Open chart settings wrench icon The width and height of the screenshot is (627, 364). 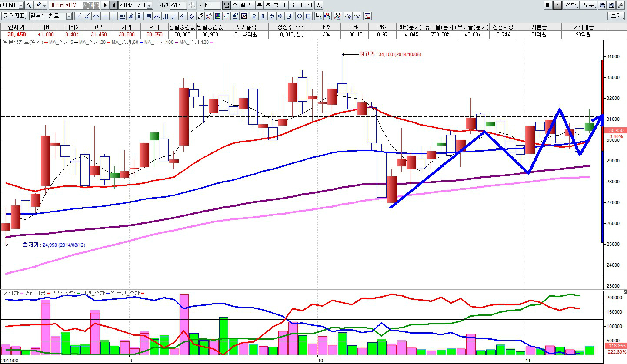(620, 5)
